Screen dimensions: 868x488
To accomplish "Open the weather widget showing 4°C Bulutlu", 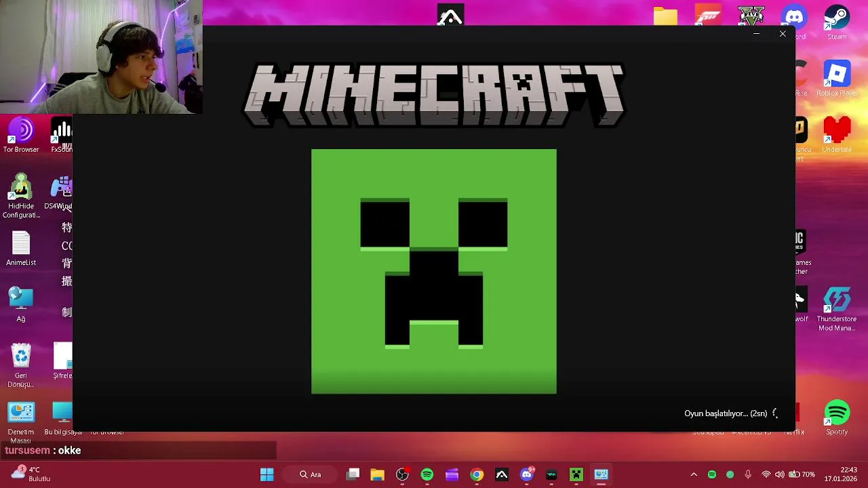I will coord(32,474).
